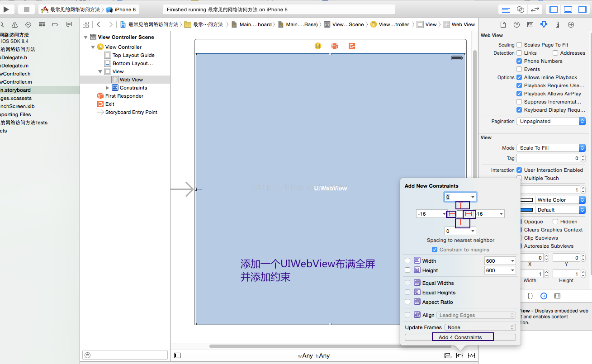The image size is (592, 364).
Task: Check the Equal Heights constraint
Action: [407, 292]
